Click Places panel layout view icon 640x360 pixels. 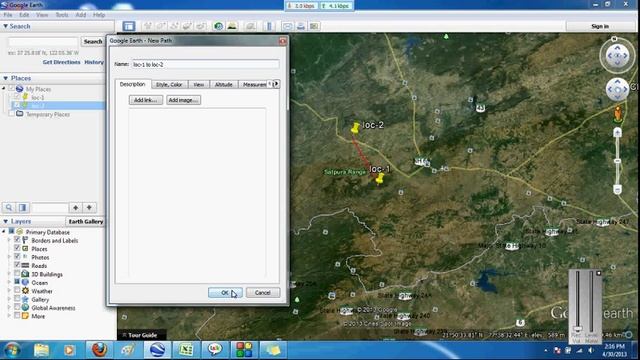tap(22, 208)
